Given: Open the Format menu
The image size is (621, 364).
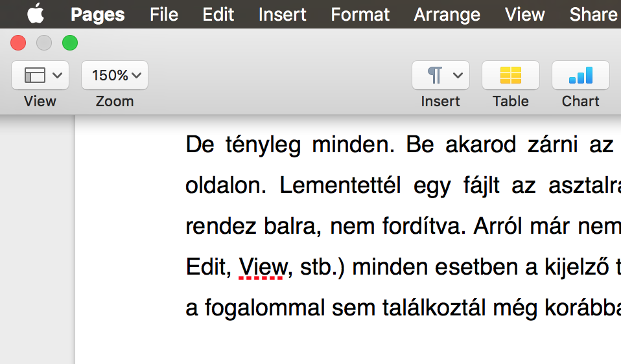Looking at the screenshot, I should coord(360,14).
